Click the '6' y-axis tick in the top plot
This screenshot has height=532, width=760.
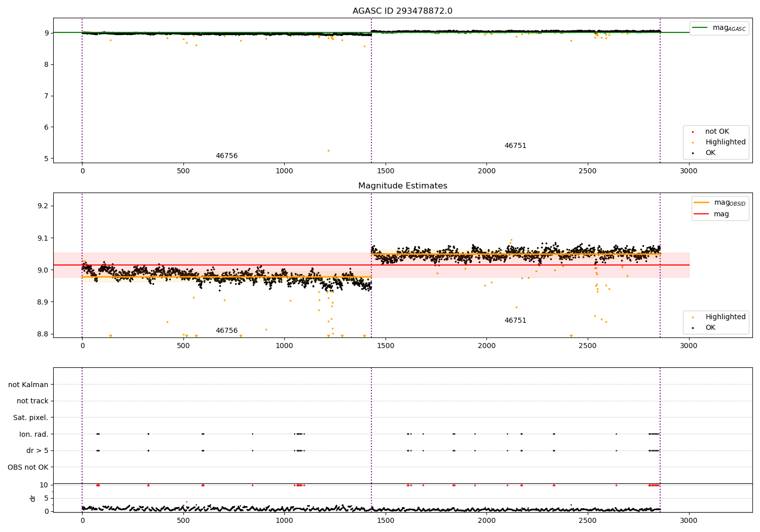click(x=46, y=127)
